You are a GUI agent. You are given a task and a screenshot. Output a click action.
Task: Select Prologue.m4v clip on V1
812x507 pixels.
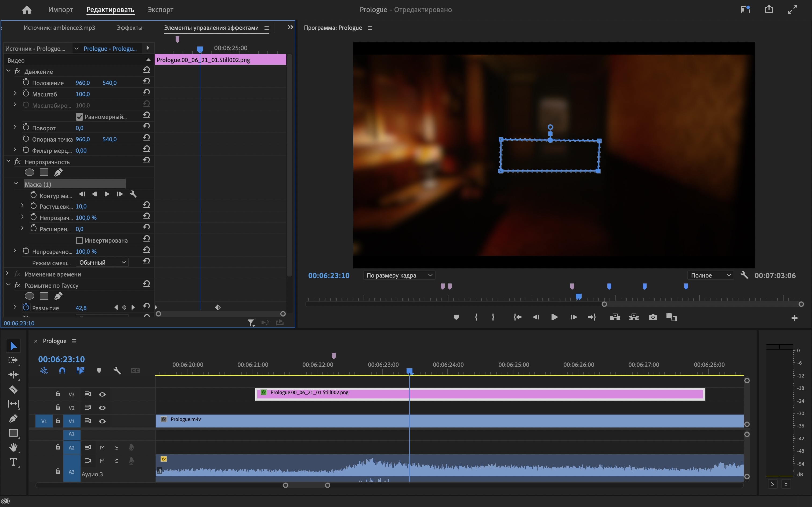[x=450, y=421]
